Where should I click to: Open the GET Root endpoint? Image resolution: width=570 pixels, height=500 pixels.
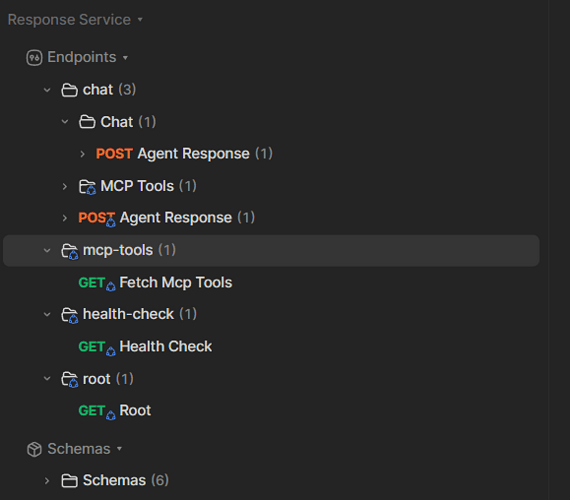tap(115, 411)
